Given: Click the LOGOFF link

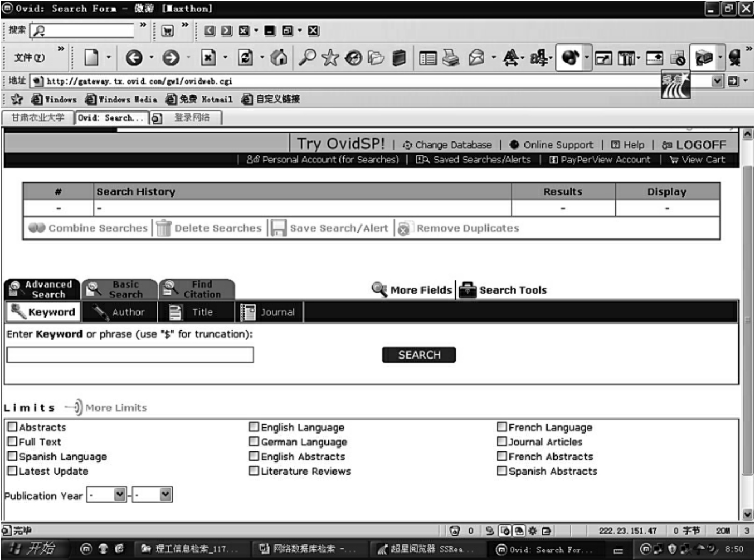Looking at the screenshot, I should click(694, 145).
